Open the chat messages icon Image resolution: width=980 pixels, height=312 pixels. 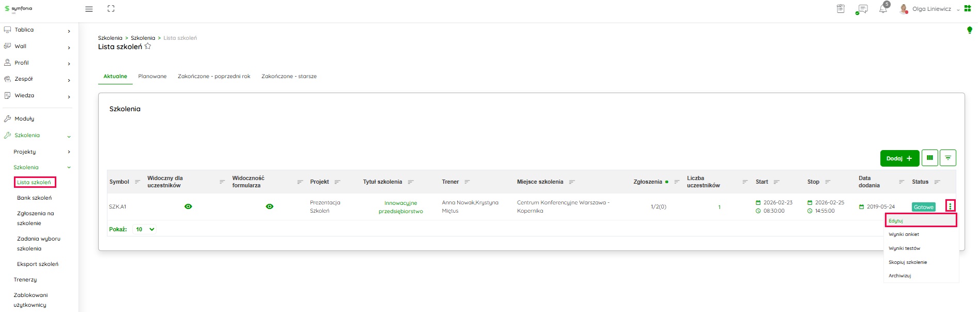[x=862, y=9]
